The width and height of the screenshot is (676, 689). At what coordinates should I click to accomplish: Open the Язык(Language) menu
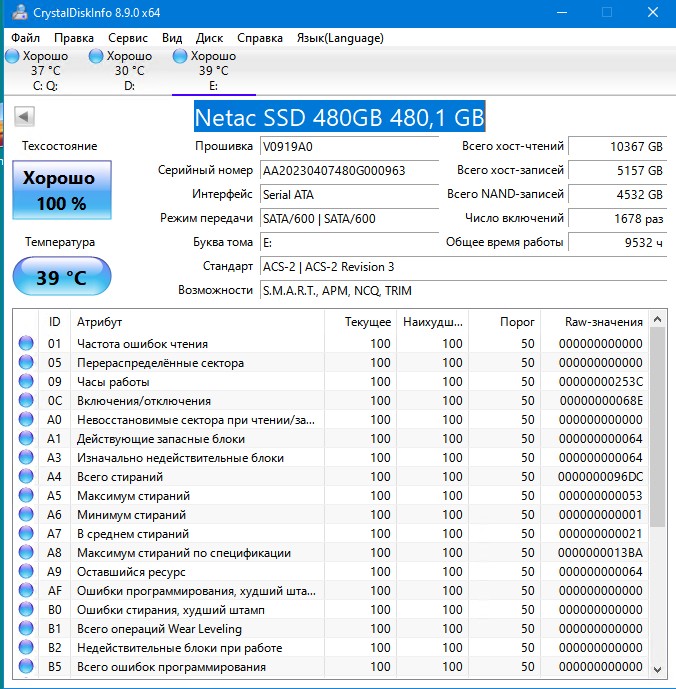[x=340, y=38]
